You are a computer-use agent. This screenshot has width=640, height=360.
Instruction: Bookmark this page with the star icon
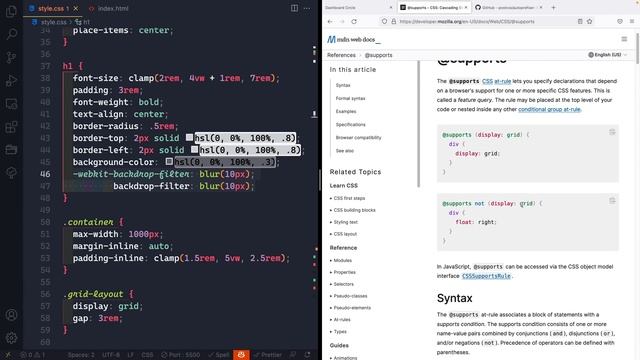589,21
